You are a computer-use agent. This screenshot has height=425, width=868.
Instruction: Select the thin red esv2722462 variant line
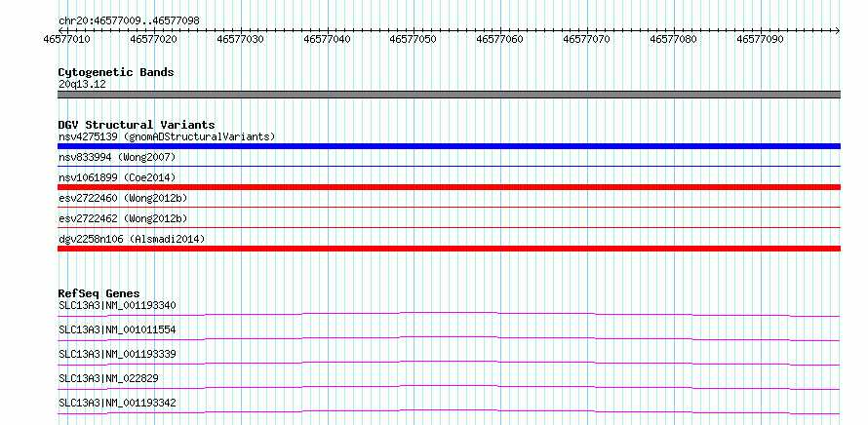coord(449,227)
